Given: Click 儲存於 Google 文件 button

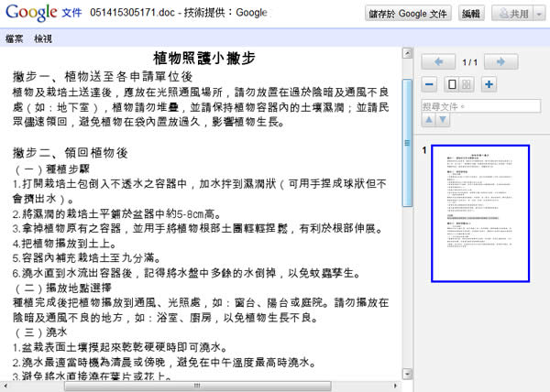Looking at the screenshot, I should (x=408, y=15).
